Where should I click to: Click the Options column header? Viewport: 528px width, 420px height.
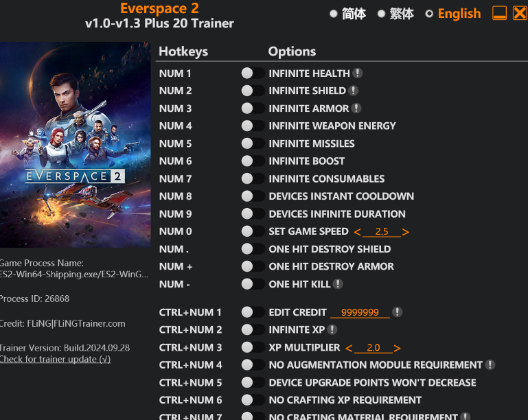click(x=292, y=51)
